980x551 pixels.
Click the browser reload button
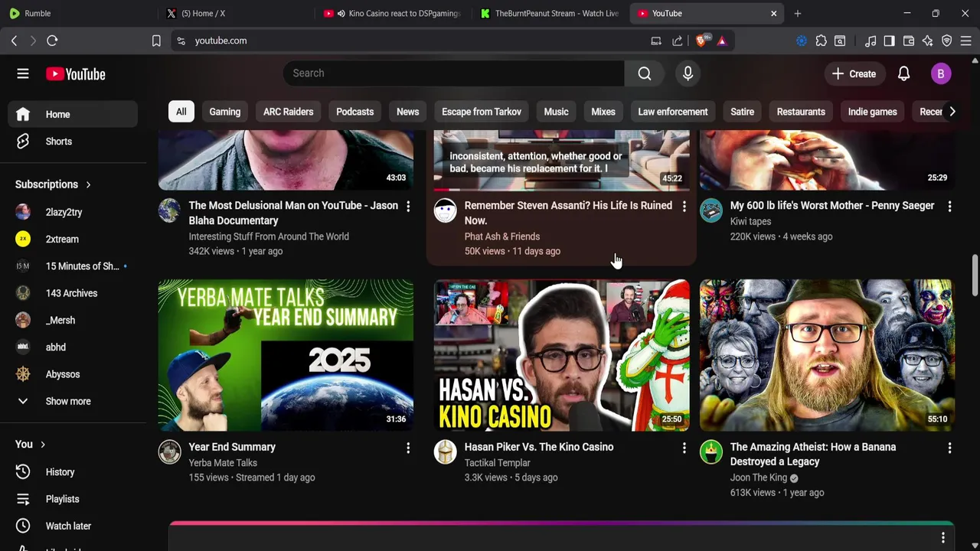point(52,41)
